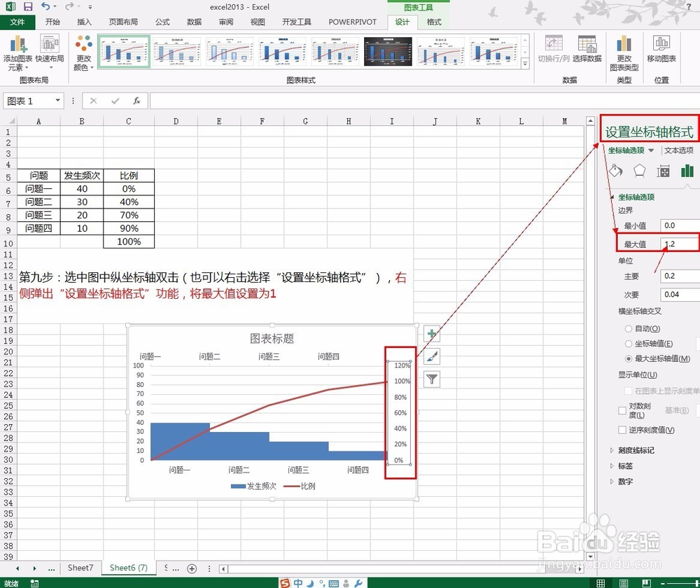
Task: Select the Automatic axis crossing radio
Action: click(629, 328)
